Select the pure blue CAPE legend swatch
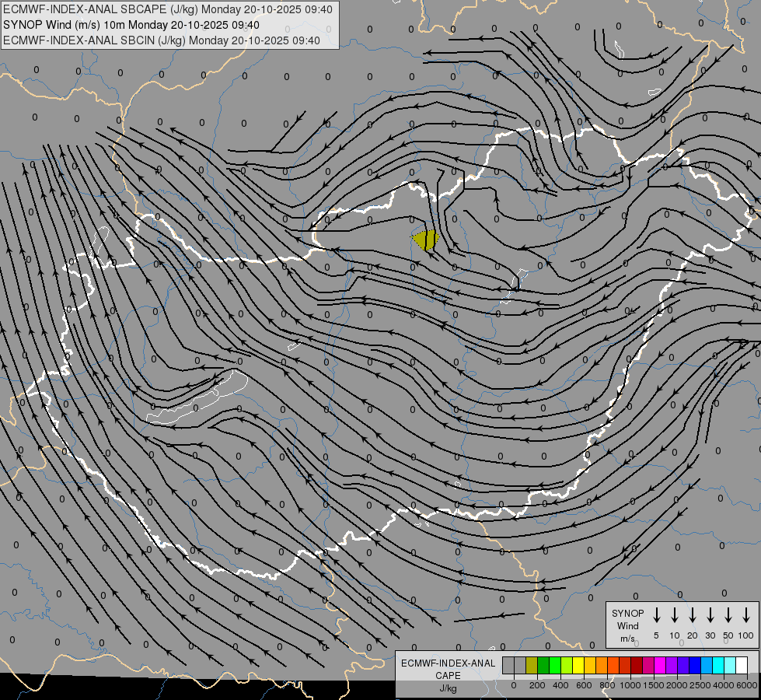 [694, 665]
